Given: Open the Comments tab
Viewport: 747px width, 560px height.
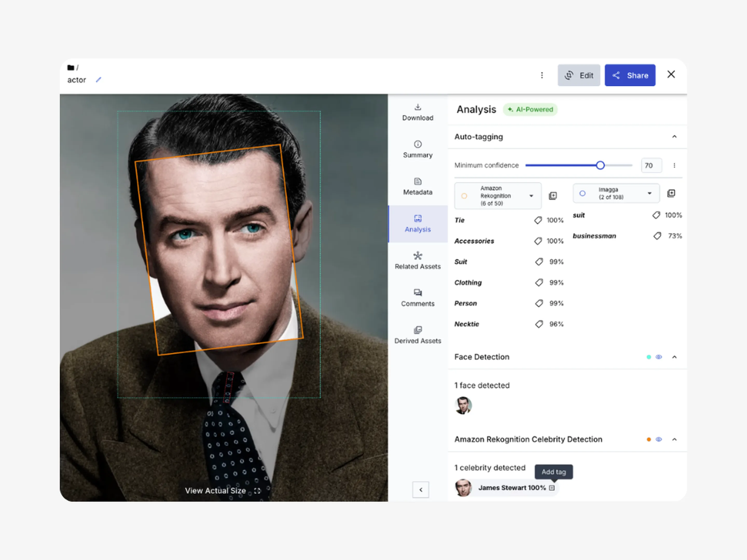Looking at the screenshot, I should tap(418, 298).
